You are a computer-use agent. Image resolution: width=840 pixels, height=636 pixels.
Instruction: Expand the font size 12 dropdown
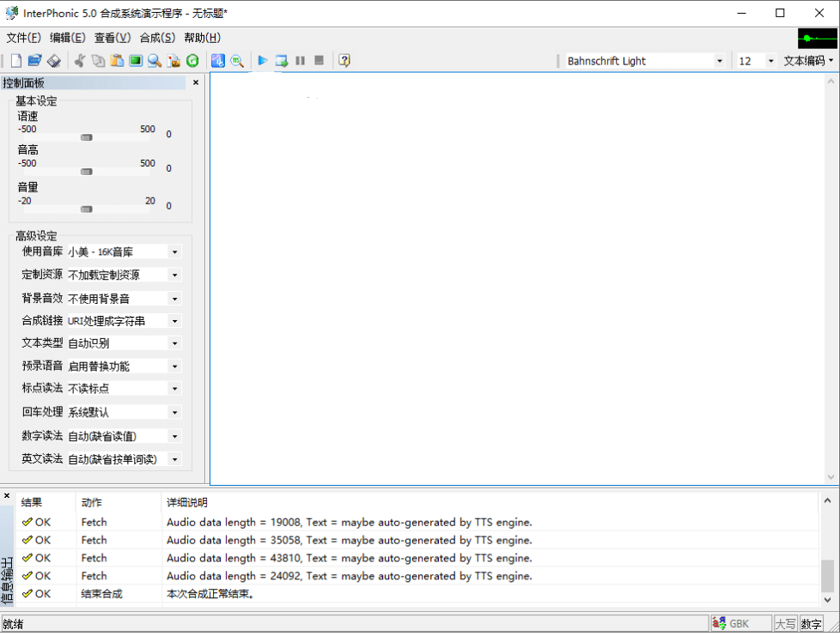[770, 61]
